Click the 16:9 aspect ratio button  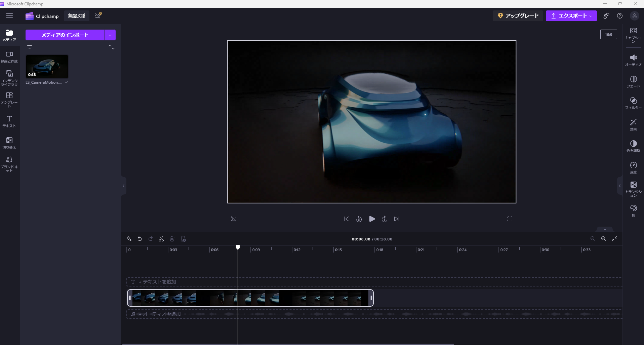(x=609, y=34)
